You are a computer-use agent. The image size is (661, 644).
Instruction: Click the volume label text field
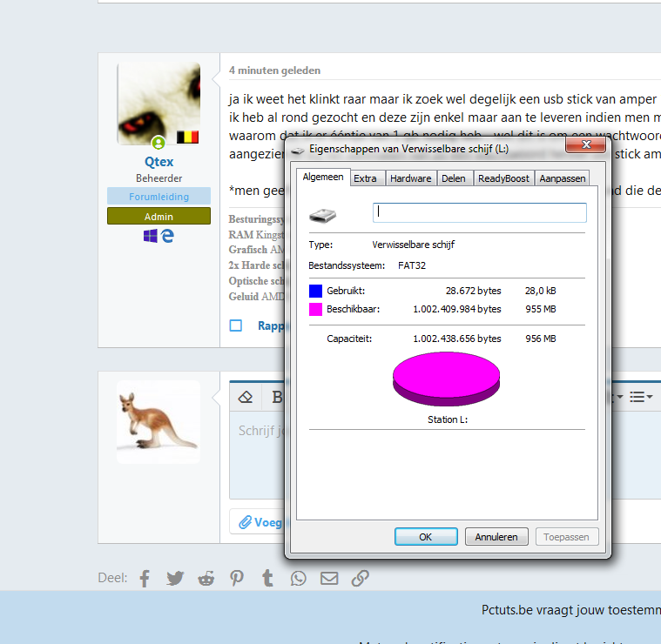(x=479, y=212)
